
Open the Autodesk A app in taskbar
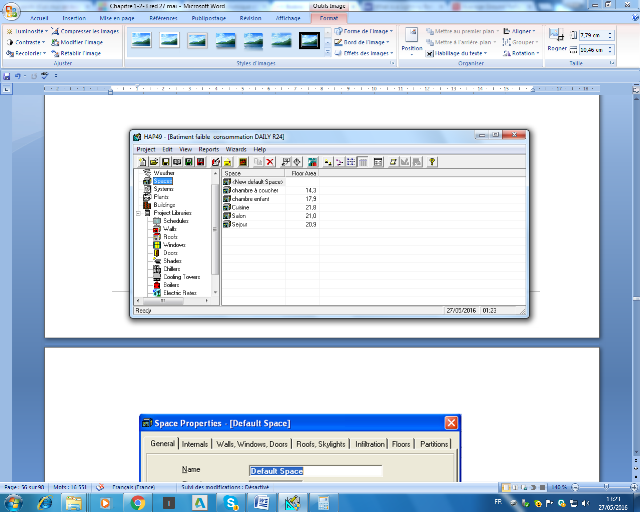coord(200,503)
